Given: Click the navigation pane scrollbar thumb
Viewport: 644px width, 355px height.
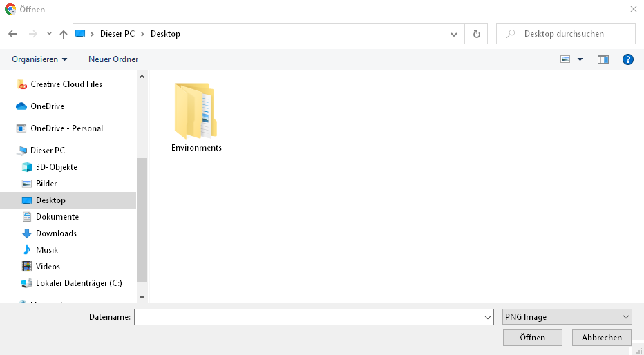Looking at the screenshot, I should pyautogui.click(x=142, y=220).
